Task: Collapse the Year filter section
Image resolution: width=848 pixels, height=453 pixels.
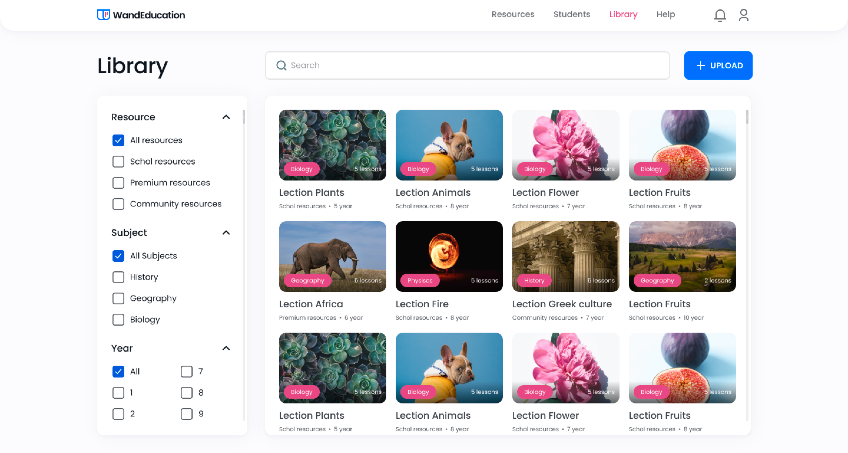Action: coord(226,348)
